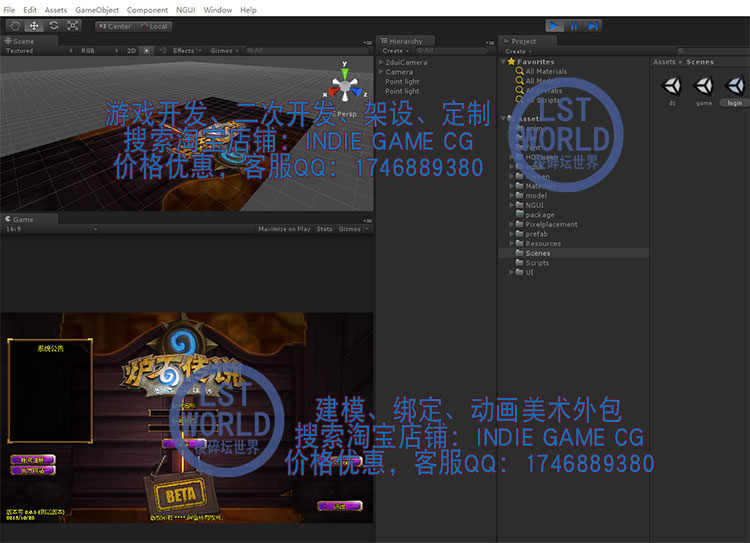Image resolution: width=750 pixels, height=543 pixels.
Task: Toggle Stats overlay in Game view
Action: [324, 229]
